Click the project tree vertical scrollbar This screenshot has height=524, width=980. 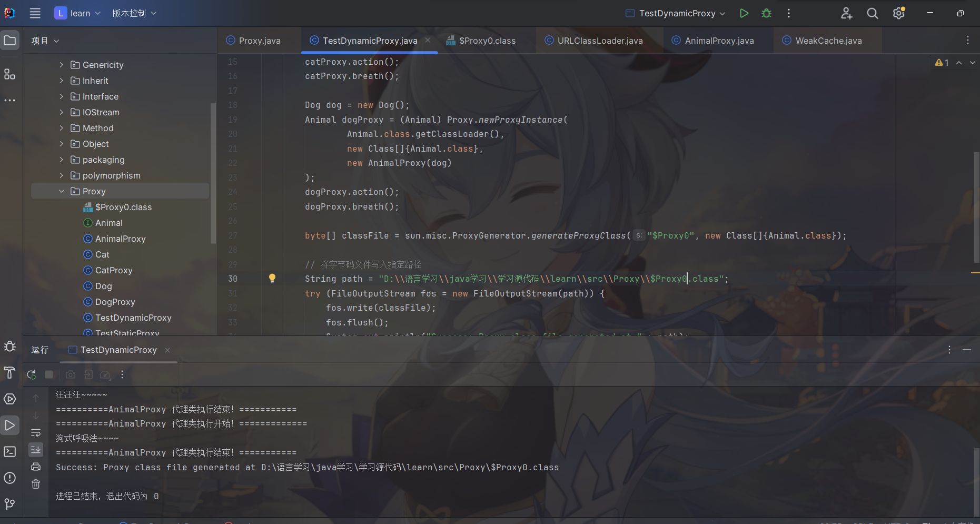click(x=213, y=173)
